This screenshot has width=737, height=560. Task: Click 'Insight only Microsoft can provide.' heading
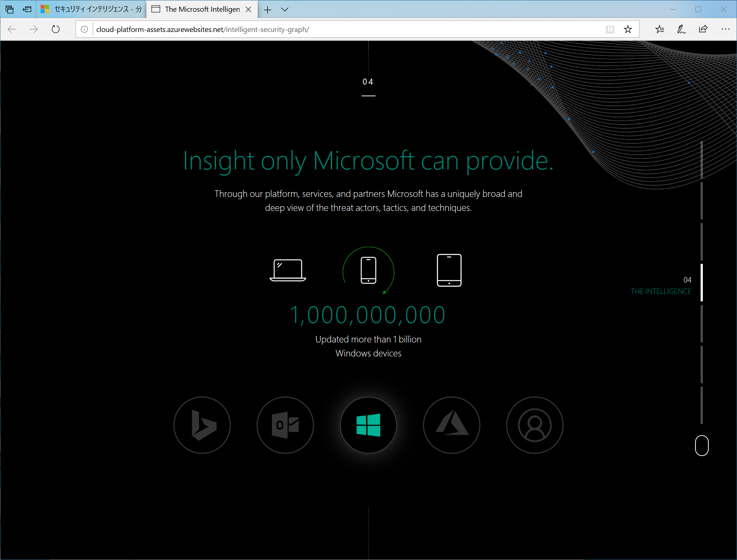pos(368,161)
